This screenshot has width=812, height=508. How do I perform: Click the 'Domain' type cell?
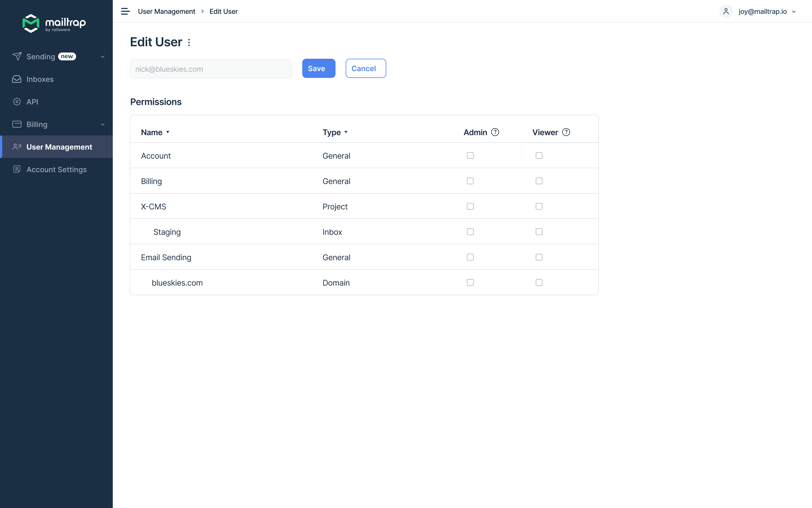[x=336, y=283]
